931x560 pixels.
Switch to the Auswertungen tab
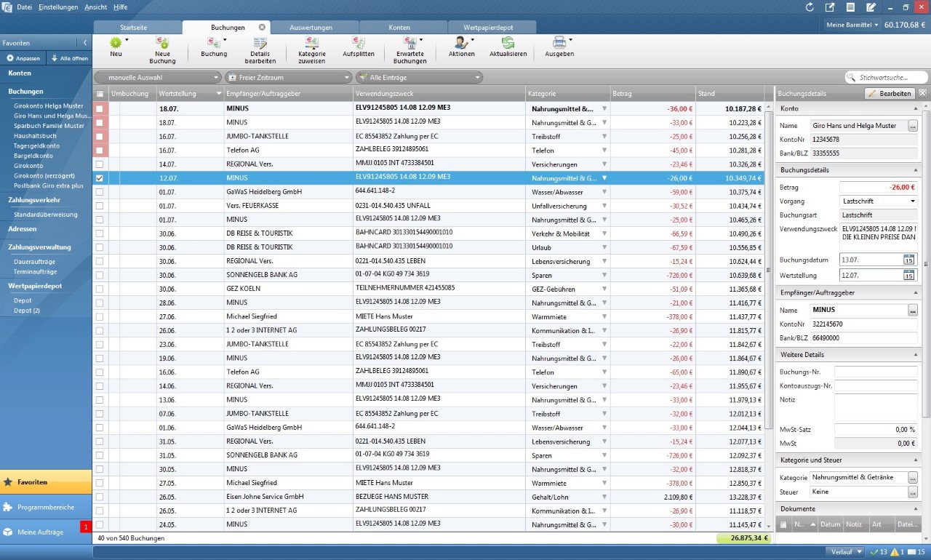(x=311, y=27)
